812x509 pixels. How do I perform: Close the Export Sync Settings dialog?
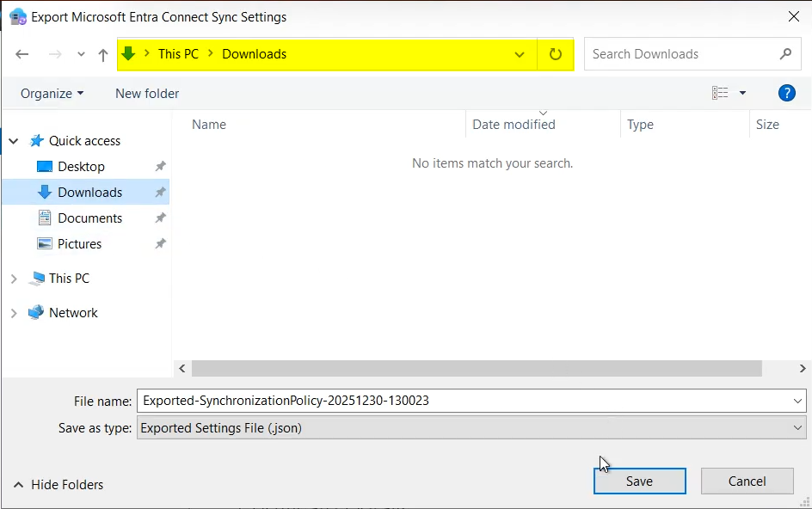[793, 16]
